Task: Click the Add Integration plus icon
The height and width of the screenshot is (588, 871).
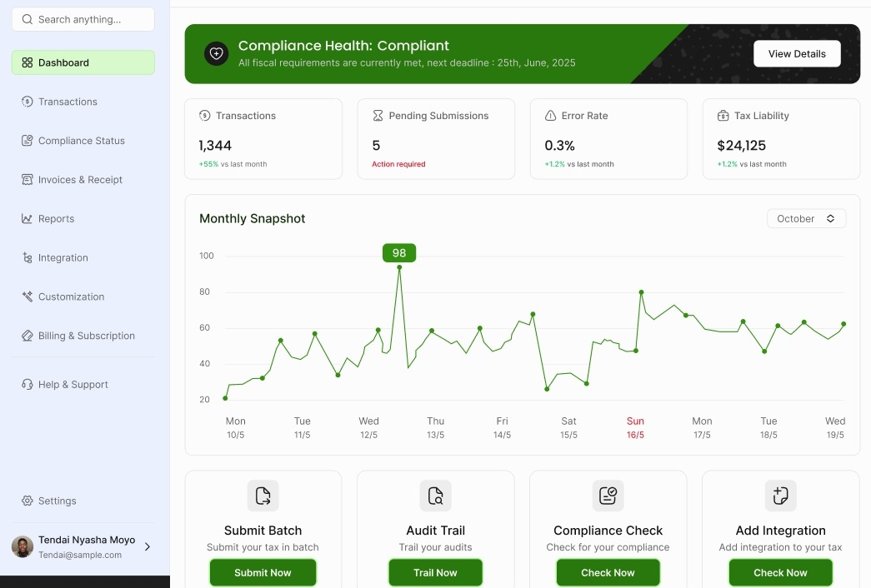Action: [780, 496]
